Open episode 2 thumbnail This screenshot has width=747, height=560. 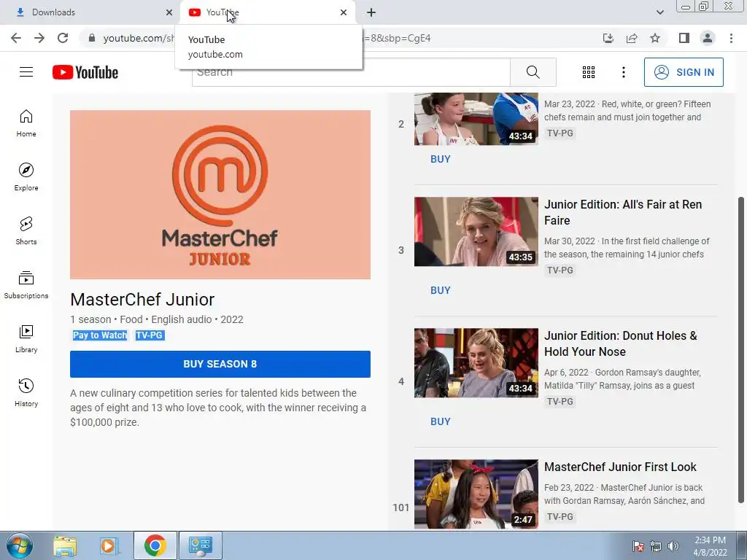click(476, 119)
